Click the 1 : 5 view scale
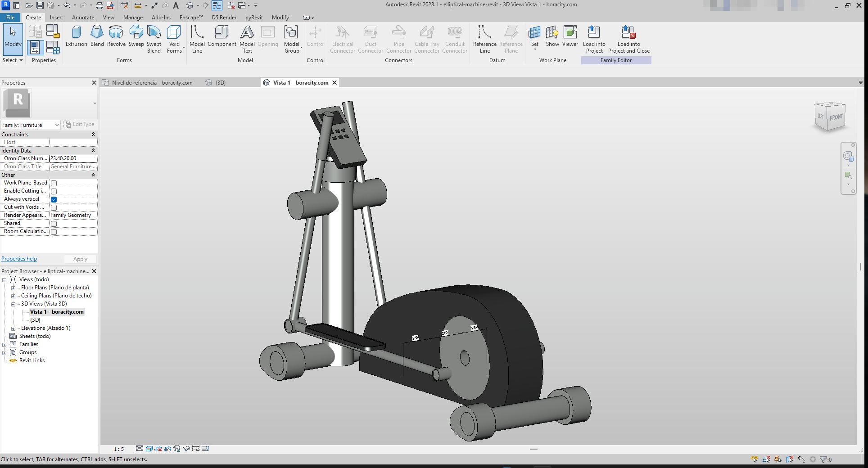868x468 pixels. 119,449
